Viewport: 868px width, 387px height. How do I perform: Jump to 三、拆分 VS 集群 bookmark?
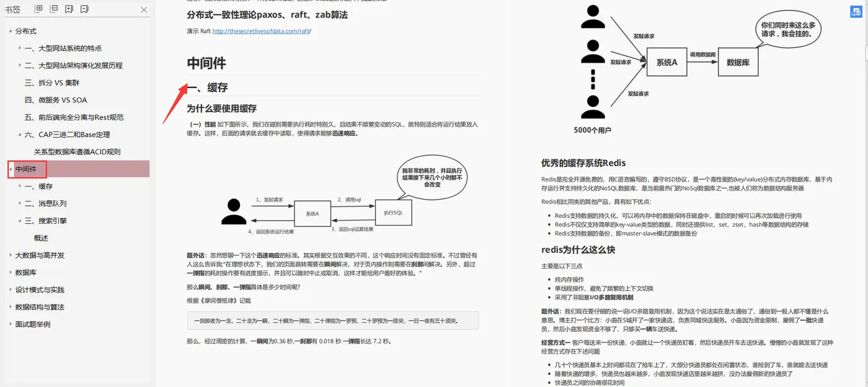point(52,82)
